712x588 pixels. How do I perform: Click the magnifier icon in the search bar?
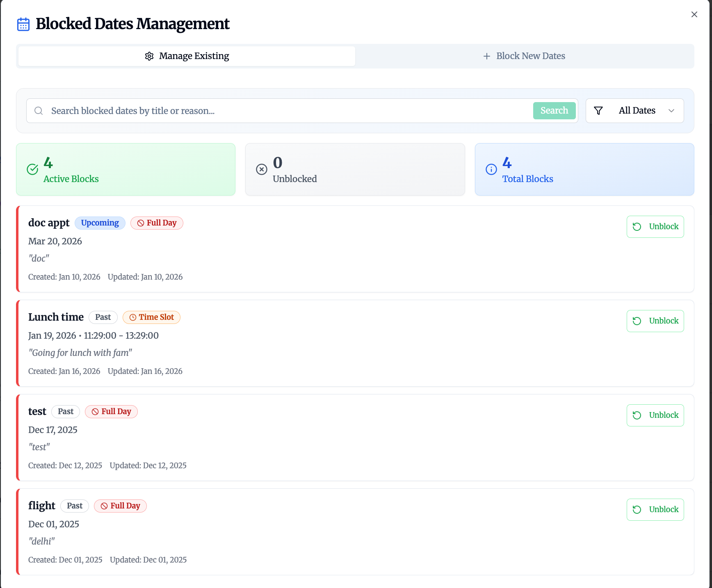coord(39,111)
